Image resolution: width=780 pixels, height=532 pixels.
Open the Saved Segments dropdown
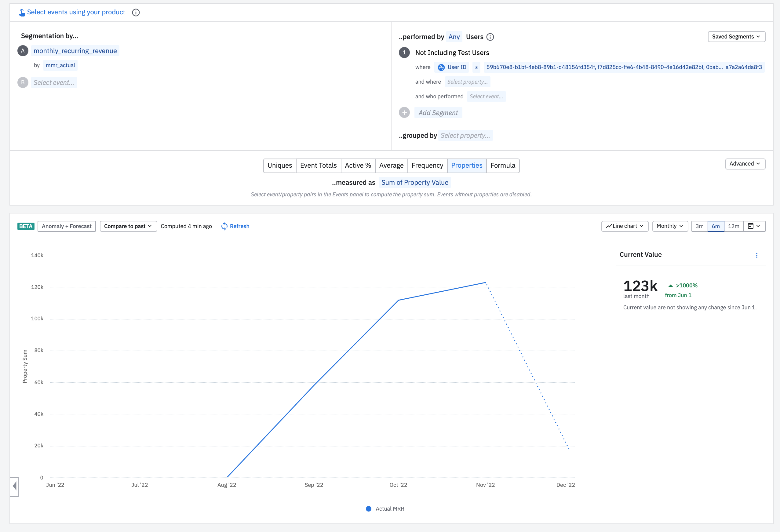pos(736,37)
